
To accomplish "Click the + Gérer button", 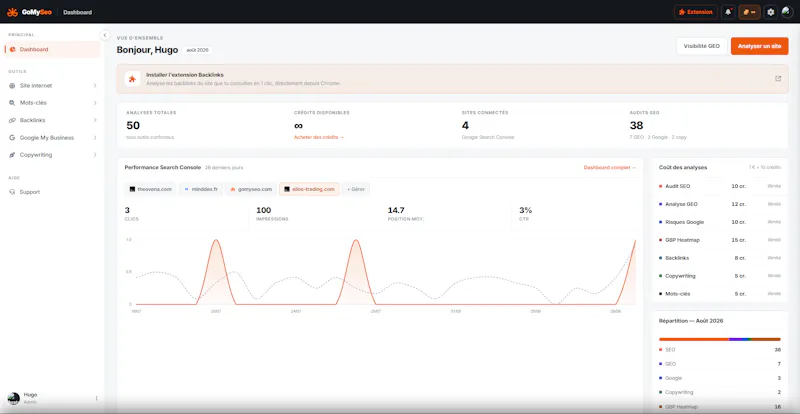I will click(356, 189).
